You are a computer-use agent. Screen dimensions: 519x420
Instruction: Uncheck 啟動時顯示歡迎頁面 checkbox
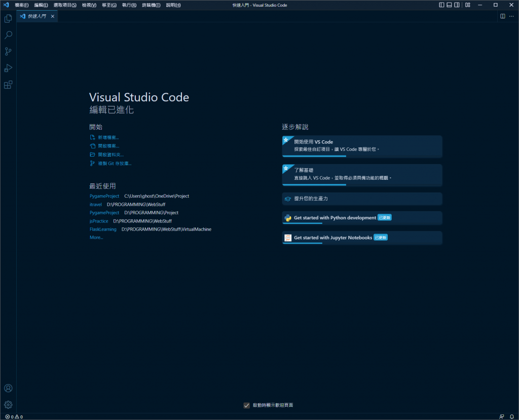click(x=247, y=405)
